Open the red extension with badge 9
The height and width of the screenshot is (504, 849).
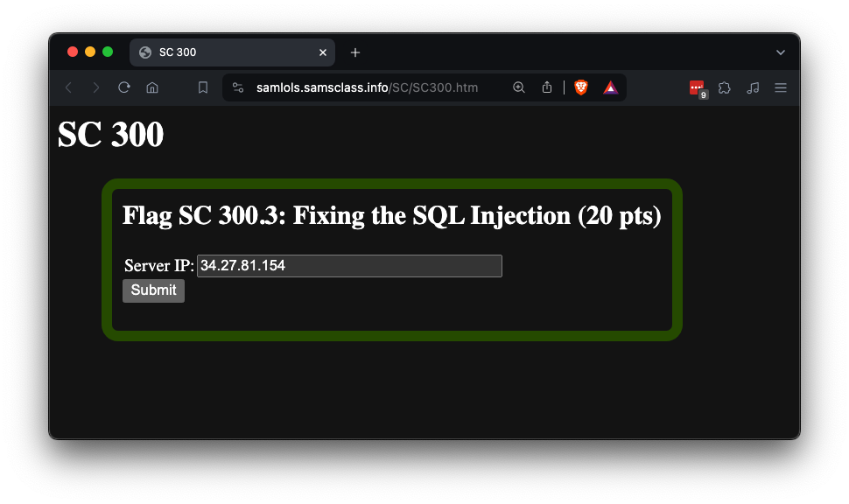[697, 87]
